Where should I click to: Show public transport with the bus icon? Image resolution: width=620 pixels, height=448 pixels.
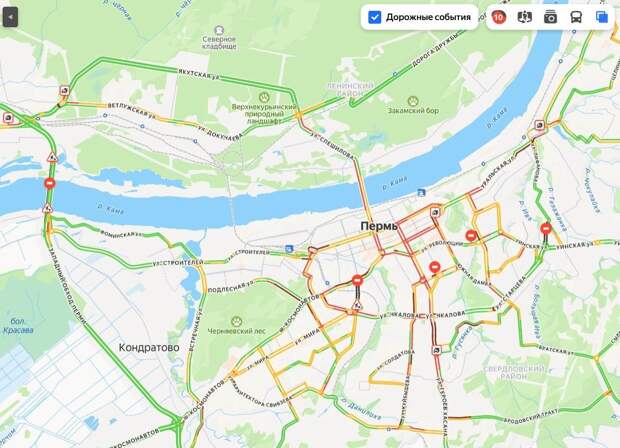576,17
